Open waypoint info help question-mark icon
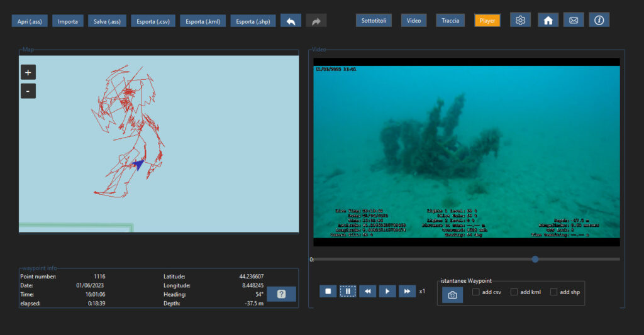The height and width of the screenshot is (335, 644). tap(281, 294)
